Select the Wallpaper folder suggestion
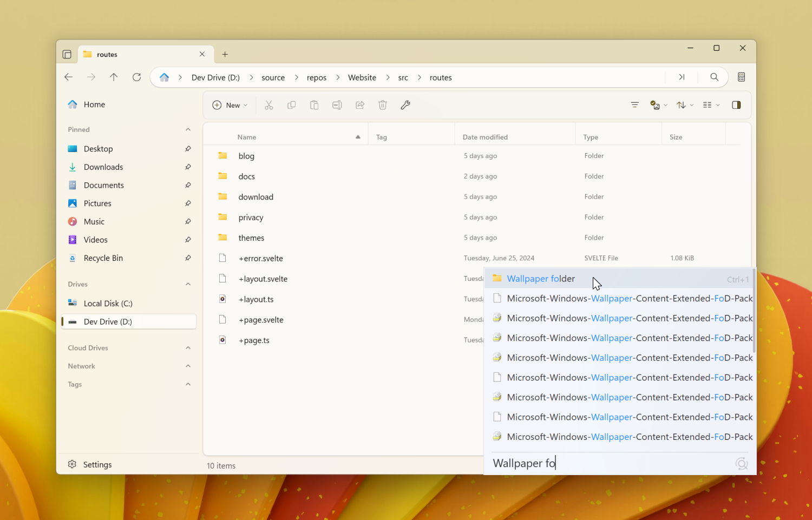The width and height of the screenshot is (812, 520). 541,278
